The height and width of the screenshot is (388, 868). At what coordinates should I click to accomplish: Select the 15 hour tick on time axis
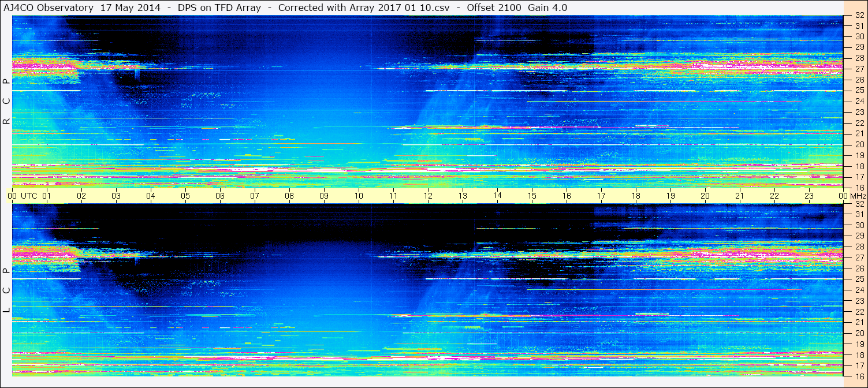(x=532, y=196)
